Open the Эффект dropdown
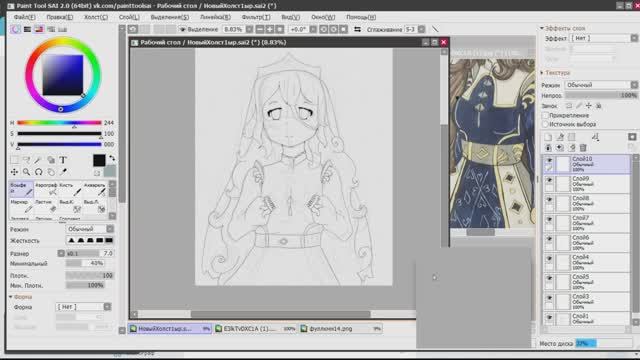The image size is (640, 360). coord(603,38)
